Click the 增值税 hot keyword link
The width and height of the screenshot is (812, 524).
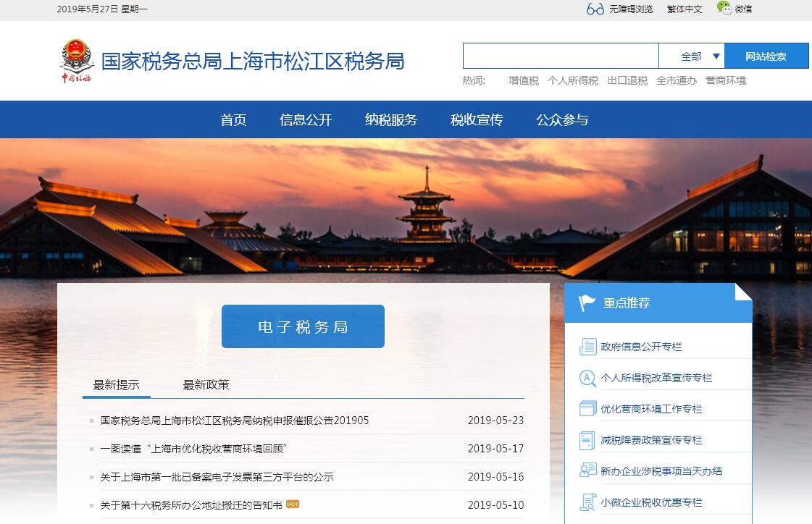(x=523, y=80)
